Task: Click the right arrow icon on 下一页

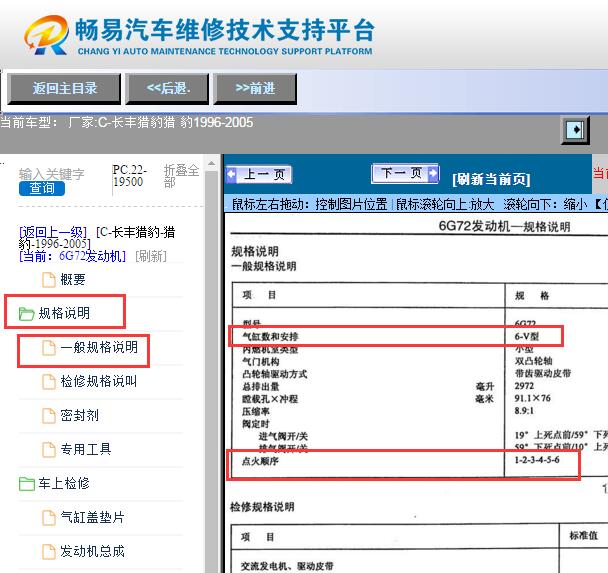Action: pos(433,173)
